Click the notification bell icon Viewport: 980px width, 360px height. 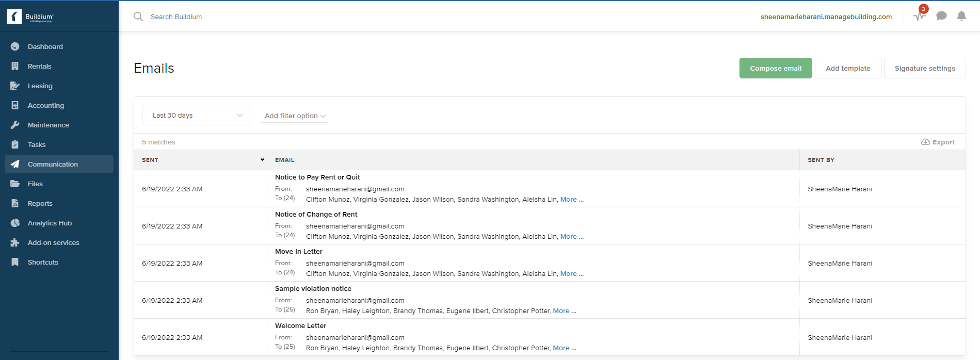click(961, 16)
